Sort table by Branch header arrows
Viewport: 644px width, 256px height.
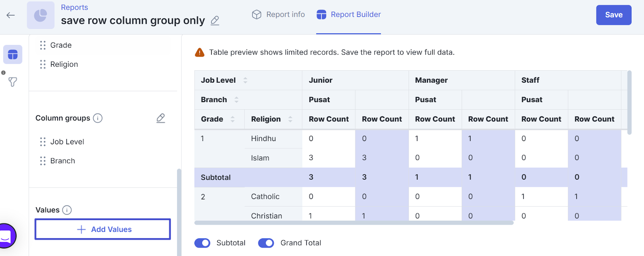(236, 100)
